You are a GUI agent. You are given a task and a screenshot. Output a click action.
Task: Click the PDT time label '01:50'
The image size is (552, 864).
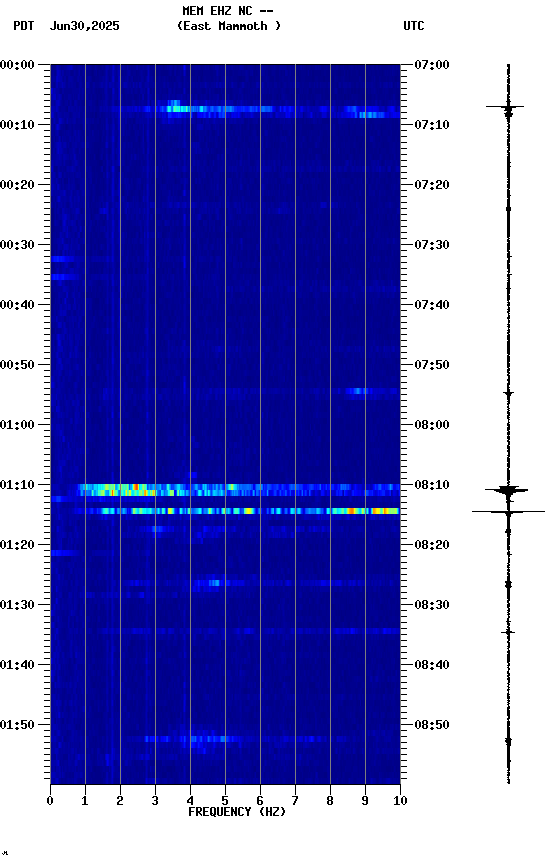tap(17, 726)
